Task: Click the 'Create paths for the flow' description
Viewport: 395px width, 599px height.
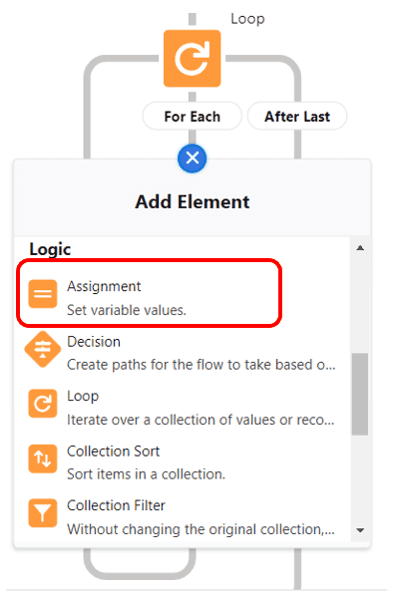Action: coord(201,365)
